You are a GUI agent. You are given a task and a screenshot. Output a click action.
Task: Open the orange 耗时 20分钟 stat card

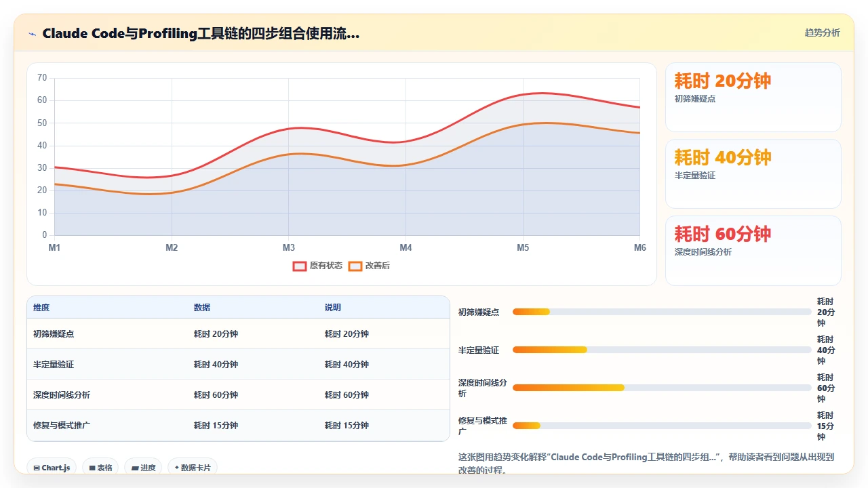[753, 97]
